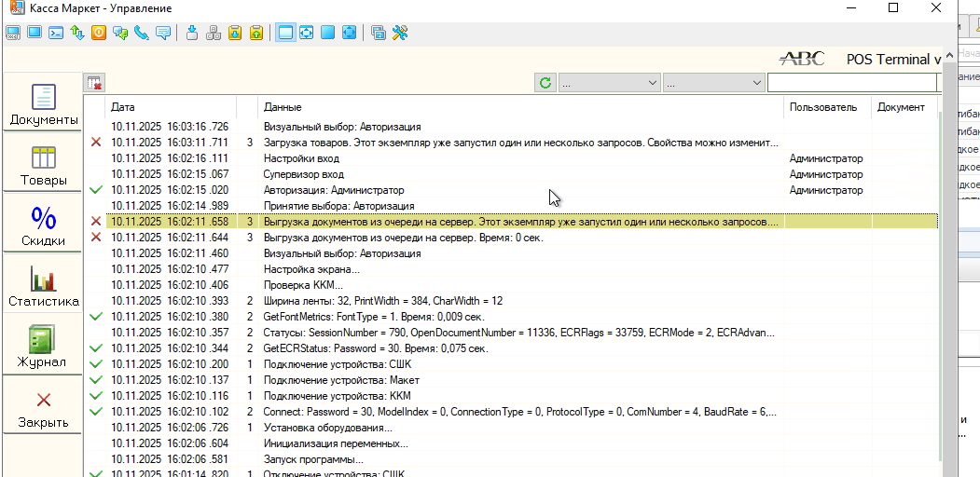Click the blue phone handset icon
This screenshot has height=477, width=980.
(x=142, y=33)
